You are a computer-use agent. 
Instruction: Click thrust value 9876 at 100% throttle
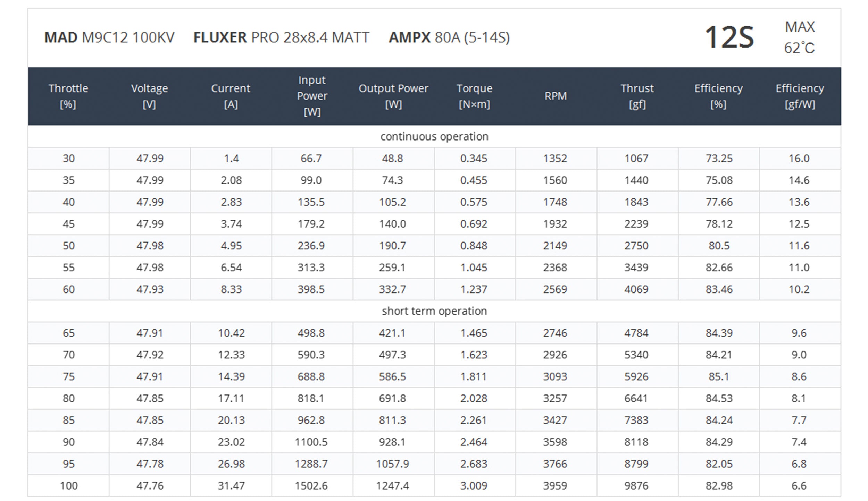(x=636, y=485)
